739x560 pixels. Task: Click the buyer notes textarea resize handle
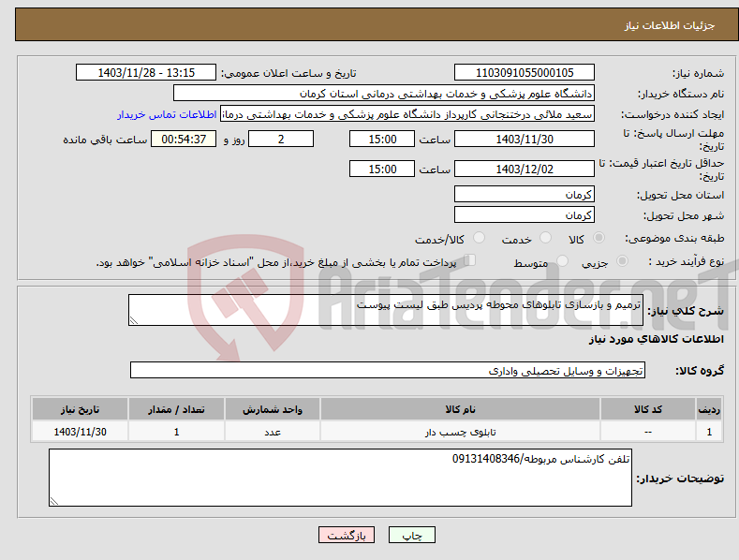pos(54,501)
